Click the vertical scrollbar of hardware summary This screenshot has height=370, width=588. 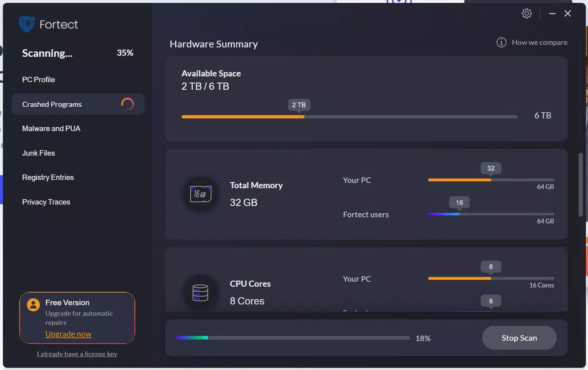(x=581, y=185)
